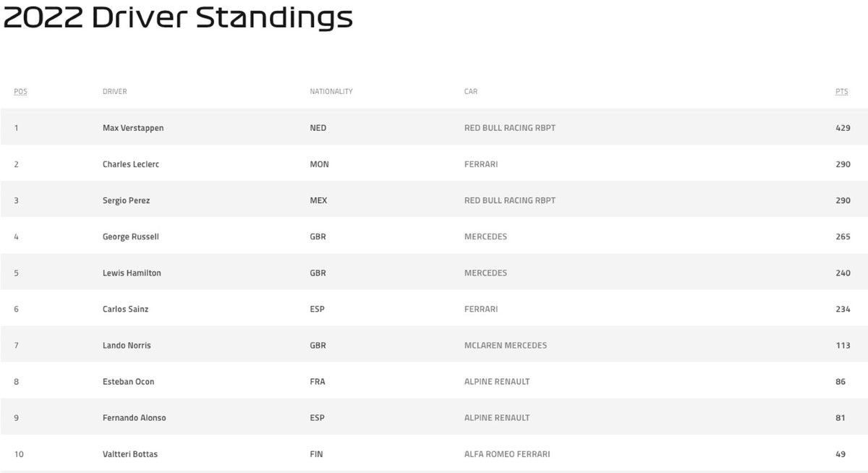Open ALFA ROMEO FERRARI team link
This screenshot has height=473, width=868.
pos(507,454)
